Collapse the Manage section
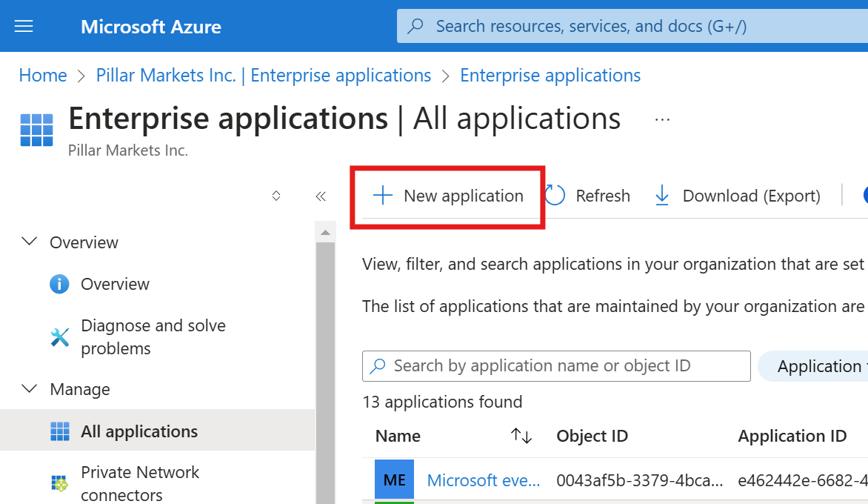The image size is (868, 504). 29,388
